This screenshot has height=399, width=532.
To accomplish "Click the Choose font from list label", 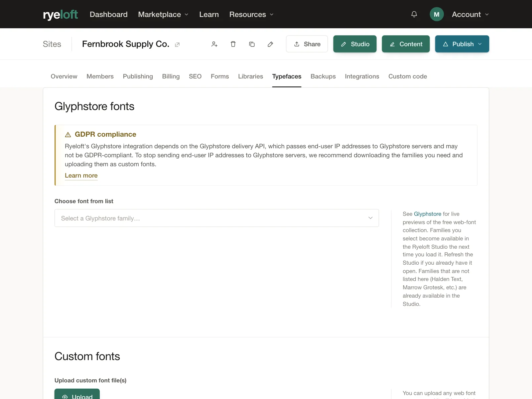I will tap(84, 201).
